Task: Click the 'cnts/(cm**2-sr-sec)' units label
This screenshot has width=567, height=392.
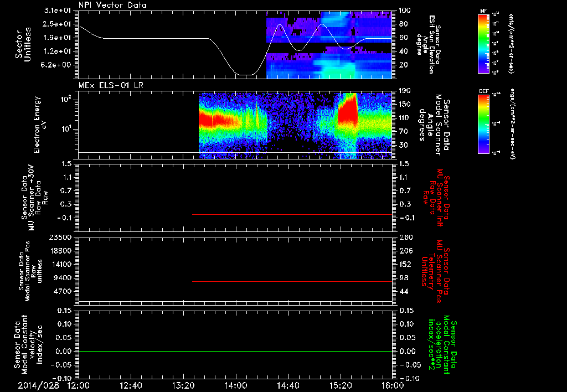Action: point(511,44)
